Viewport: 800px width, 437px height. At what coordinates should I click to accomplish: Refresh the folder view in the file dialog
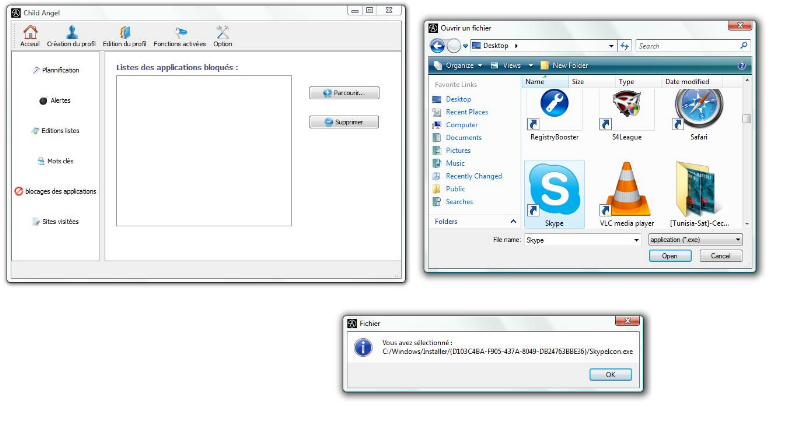pos(624,46)
